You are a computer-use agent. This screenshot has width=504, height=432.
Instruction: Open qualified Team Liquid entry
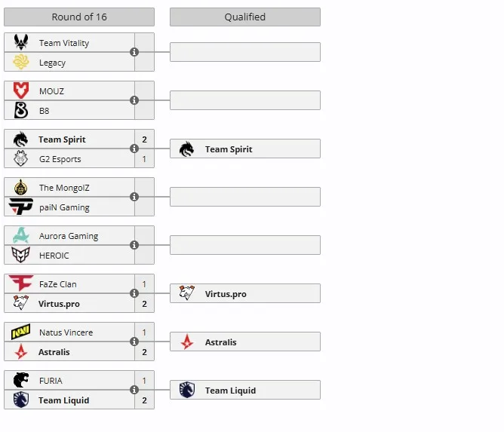[x=245, y=390]
